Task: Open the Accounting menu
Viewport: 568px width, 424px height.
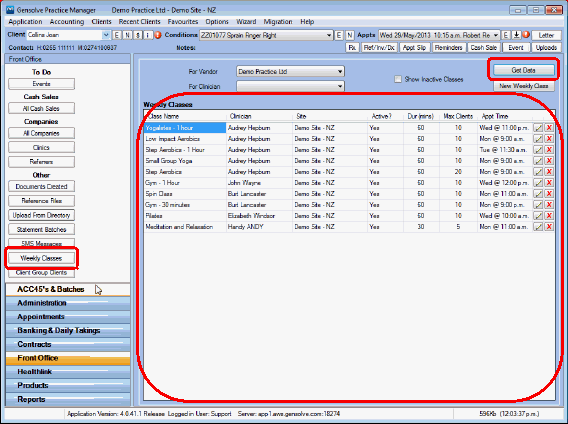Action: pos(67,22)
